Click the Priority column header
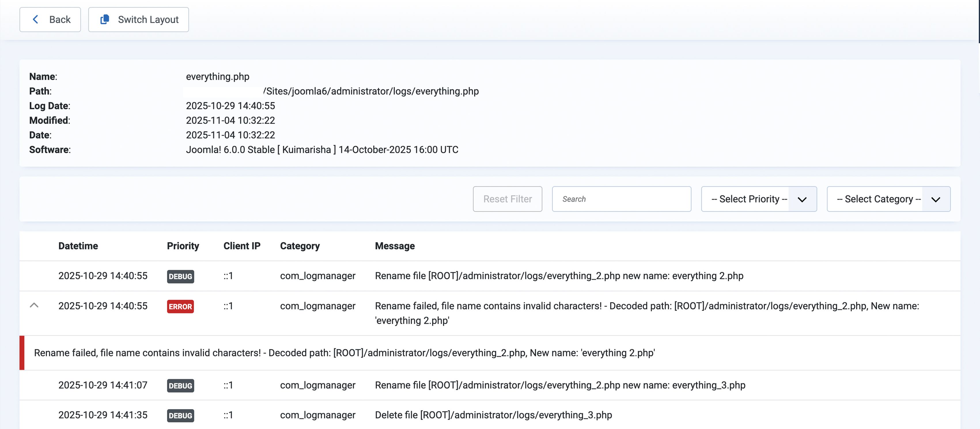 (183, 246)
